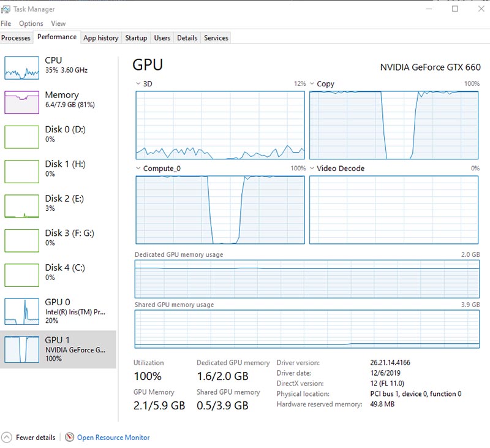490x448 pixels.
Task: Open the 3D engine dropdown arrow
Action: point(138,83)
